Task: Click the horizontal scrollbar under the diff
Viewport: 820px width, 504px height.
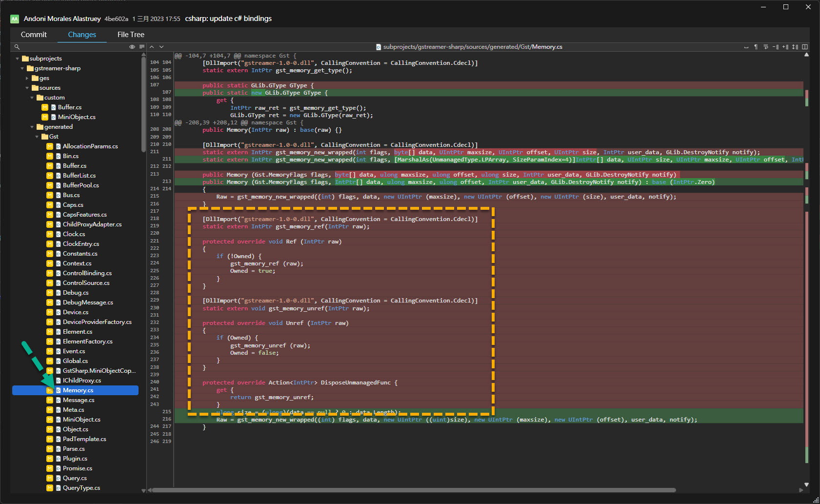Action: (x=414, y=490)
